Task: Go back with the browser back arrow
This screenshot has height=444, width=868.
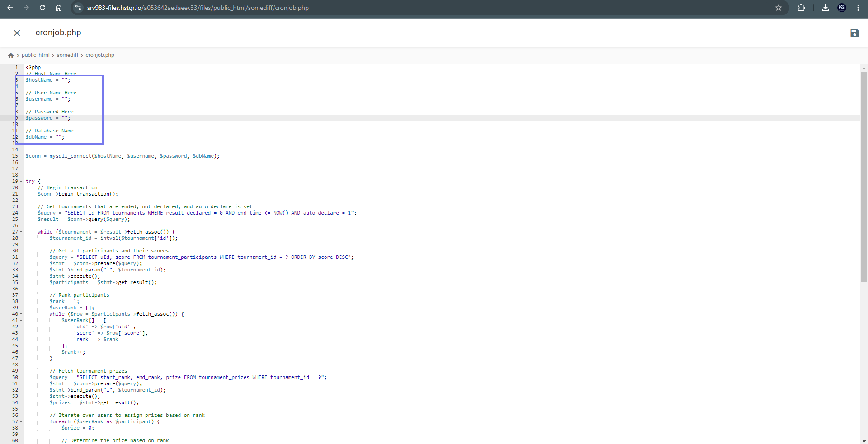Action: coord(10,8)
